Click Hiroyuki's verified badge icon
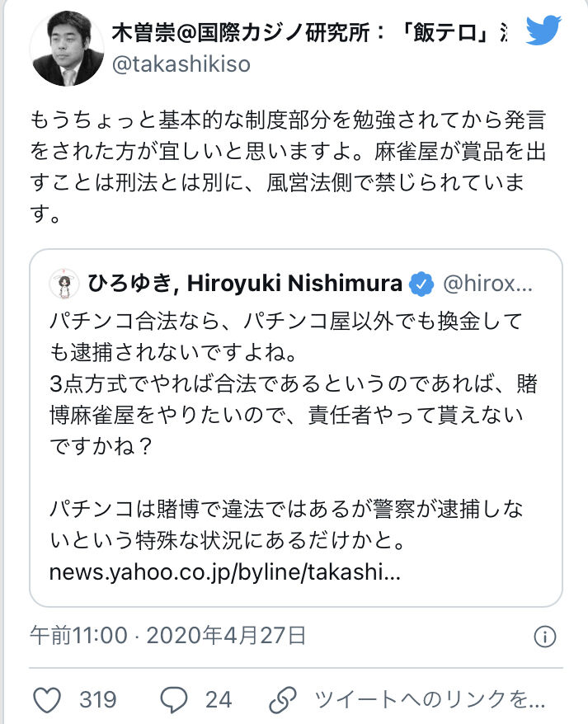This screenshot has height=724, width=588. coord(421,284)
